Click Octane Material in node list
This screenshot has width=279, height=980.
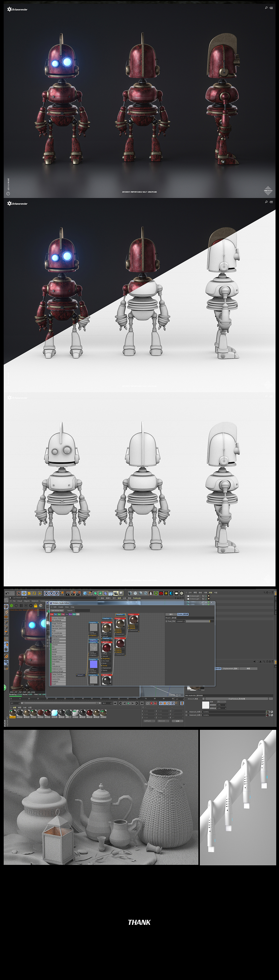58,618
